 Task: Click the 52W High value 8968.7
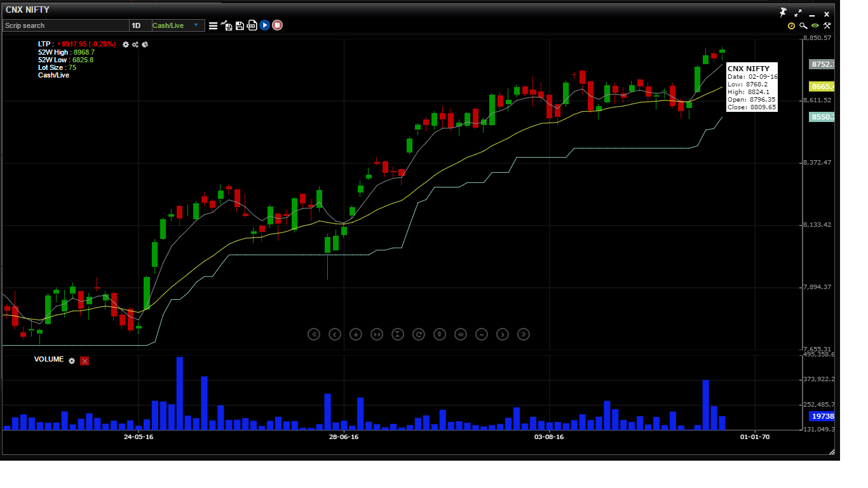tap(84, 52)
